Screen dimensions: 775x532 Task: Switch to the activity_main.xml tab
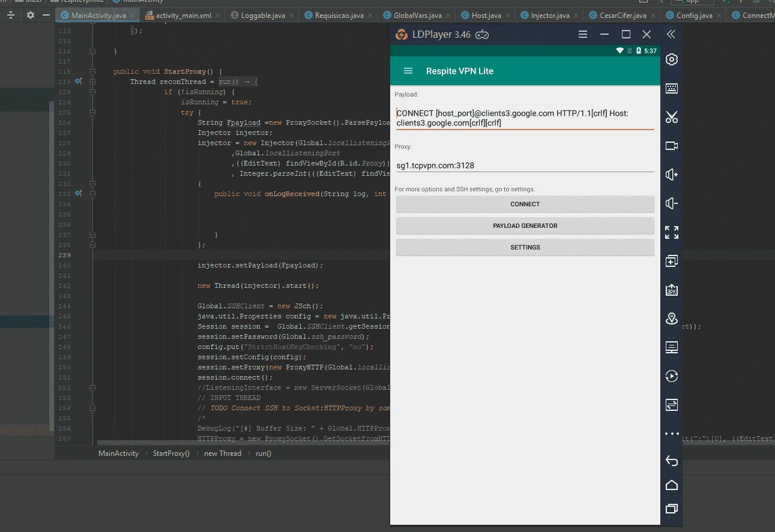(x=183, y=16)
